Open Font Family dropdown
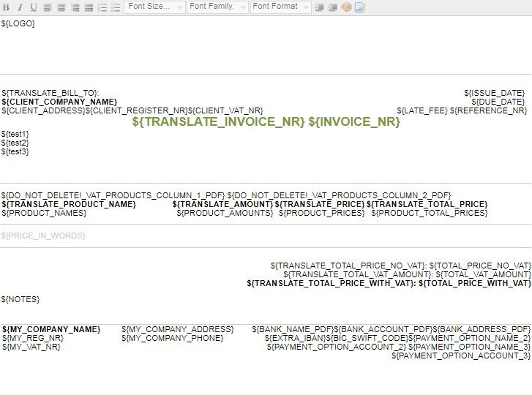 tap(217, 7)
